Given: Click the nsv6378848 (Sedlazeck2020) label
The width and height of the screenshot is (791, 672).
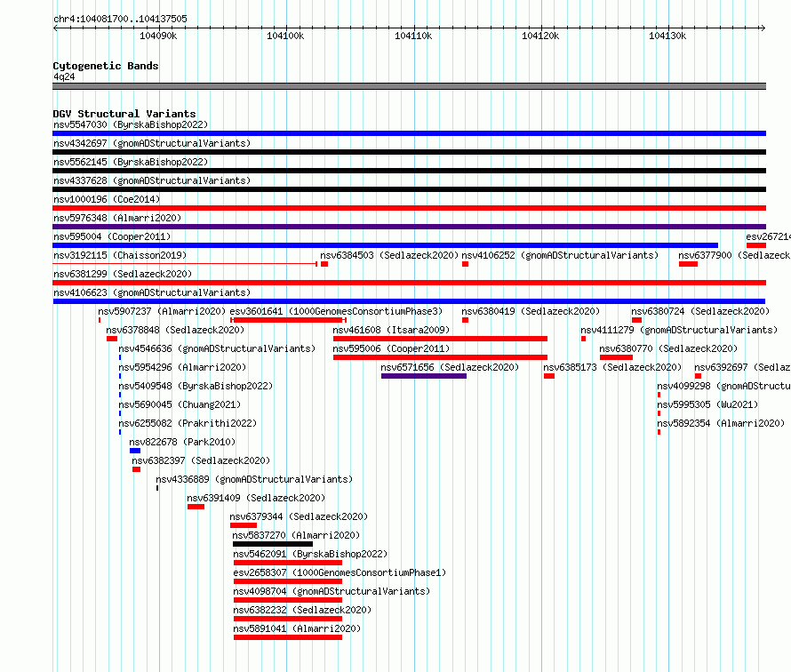Looking at the screenshot, I should (175, 330).
